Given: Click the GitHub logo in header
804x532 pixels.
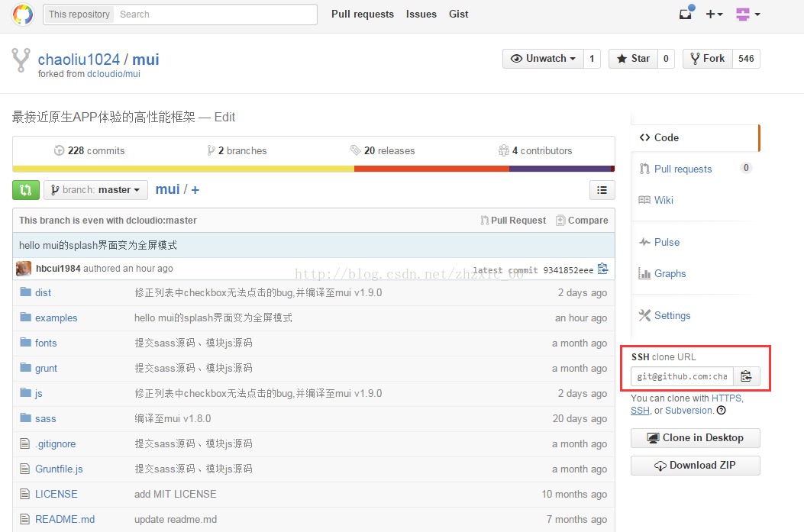Looking at the screenshot, I should [23, 15].
